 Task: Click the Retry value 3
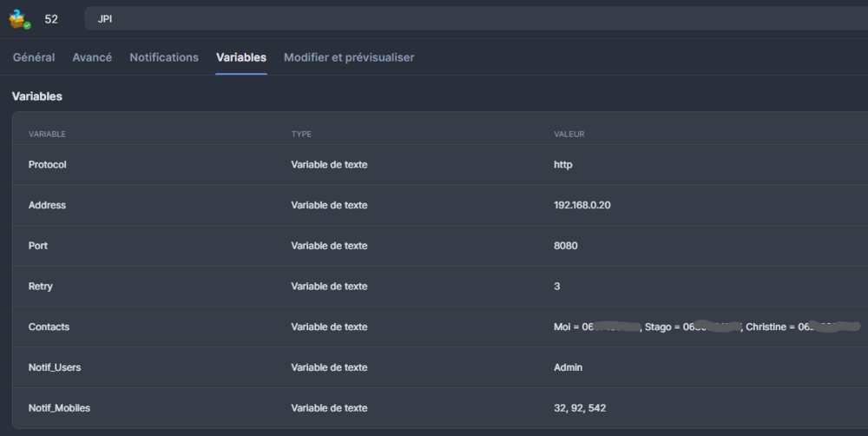tap(557, 287)
